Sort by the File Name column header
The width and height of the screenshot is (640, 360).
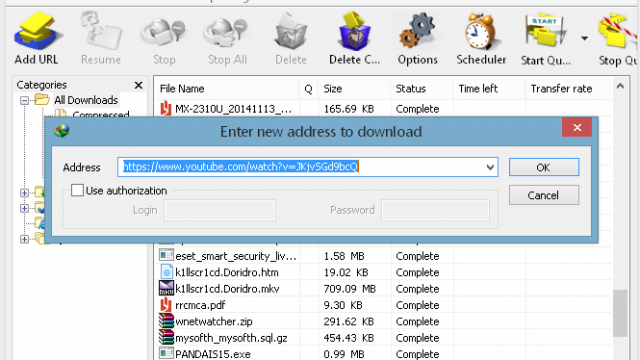tap(227, 89)
